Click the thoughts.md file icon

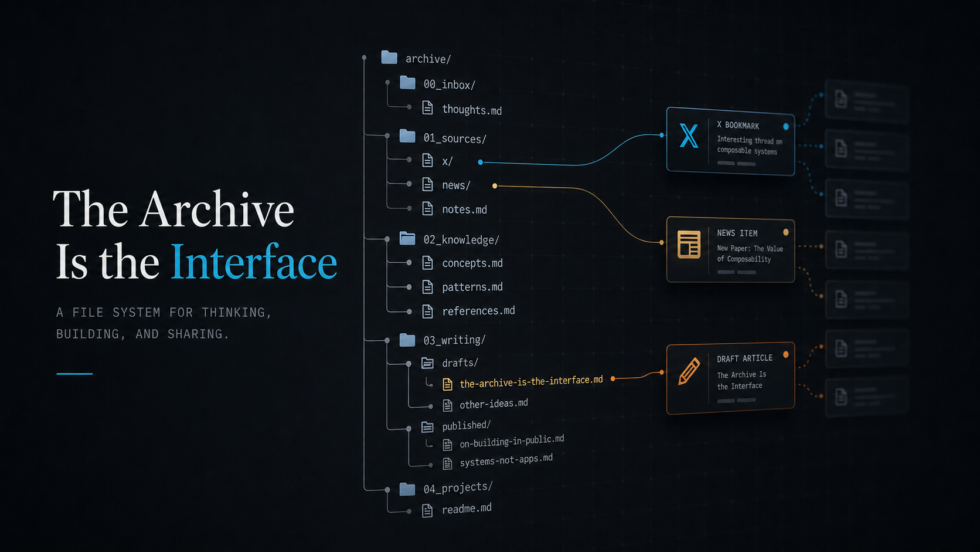coord(428,108)
